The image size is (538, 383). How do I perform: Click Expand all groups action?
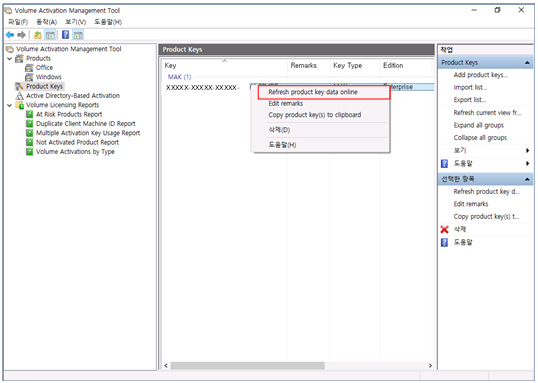[x=479, y=125]
